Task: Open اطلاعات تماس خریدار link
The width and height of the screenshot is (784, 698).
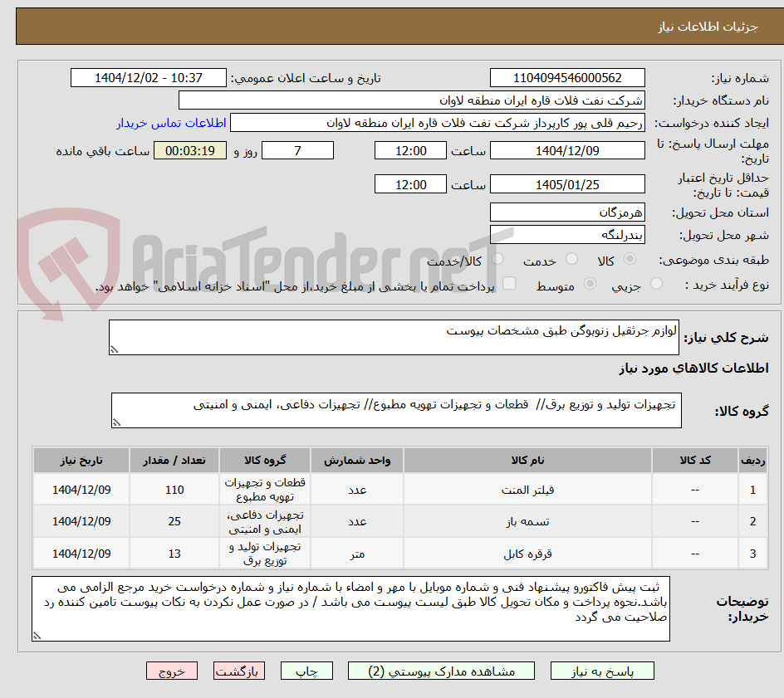Action: tap(171, 123)
